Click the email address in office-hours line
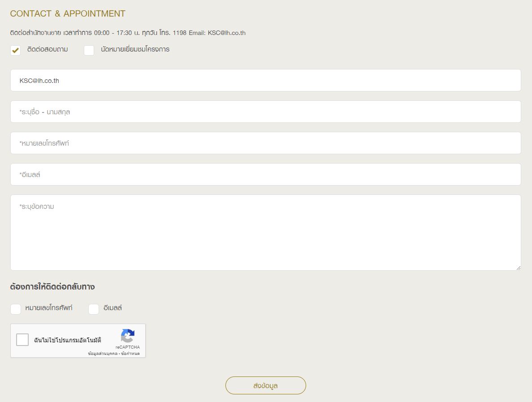Viewport: 532px width, 402px height. (226, 33)
